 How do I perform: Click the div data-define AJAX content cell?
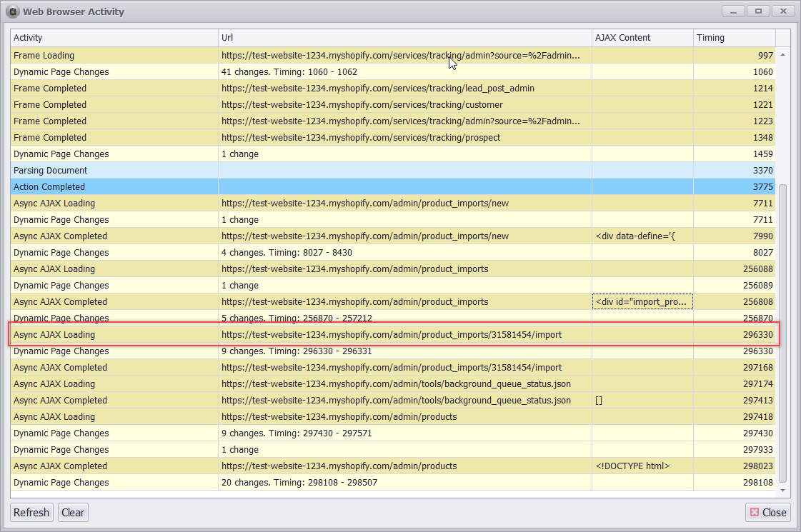[642, 236]
